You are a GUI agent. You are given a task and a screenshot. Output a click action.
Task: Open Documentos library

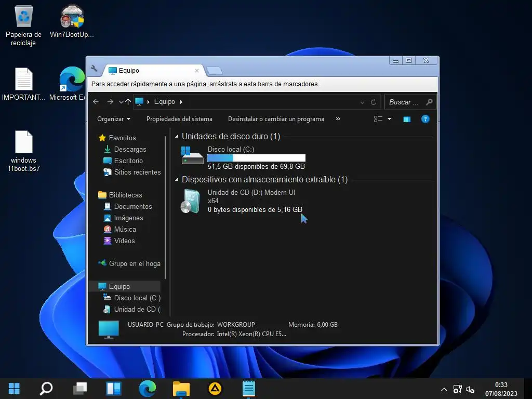point(128,206)
